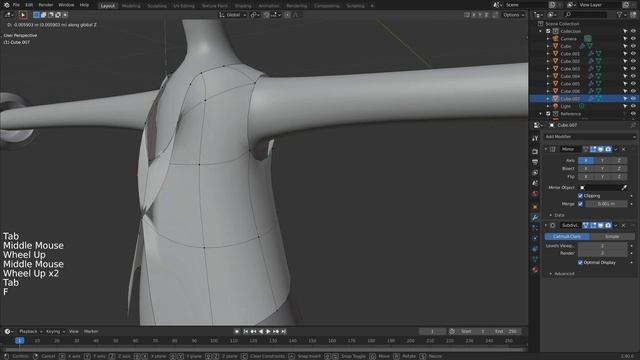Switch to the Modeling workspace tab

point(131,6)
